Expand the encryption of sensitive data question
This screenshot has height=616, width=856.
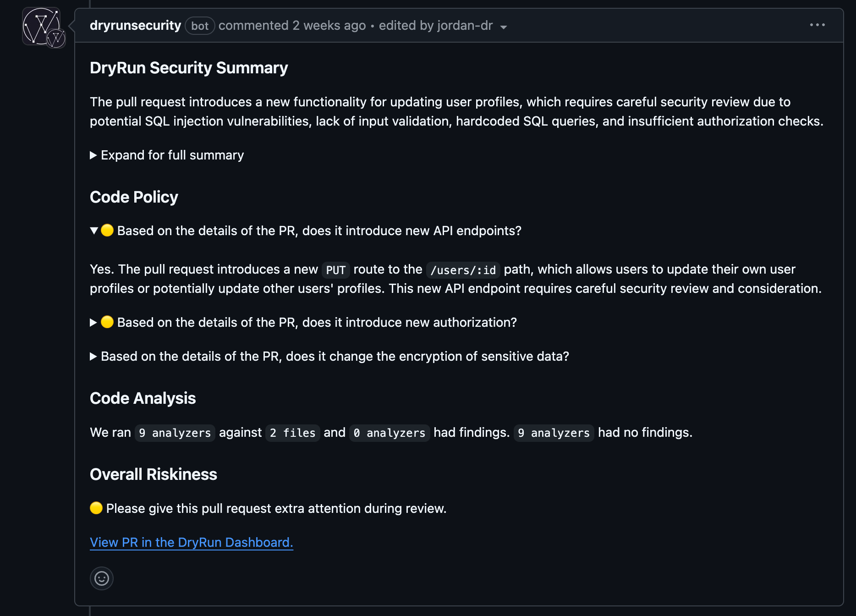pyautogui.click(x=329, y=356)
